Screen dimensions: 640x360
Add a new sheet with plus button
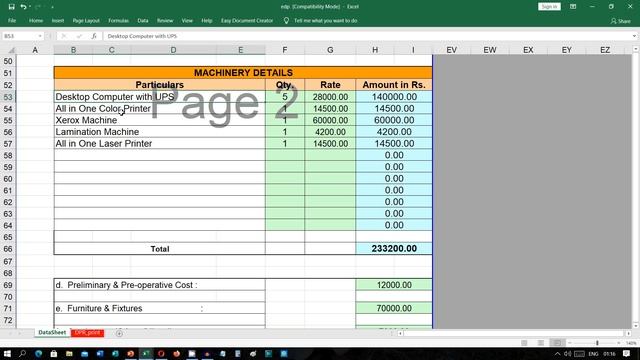119,333
